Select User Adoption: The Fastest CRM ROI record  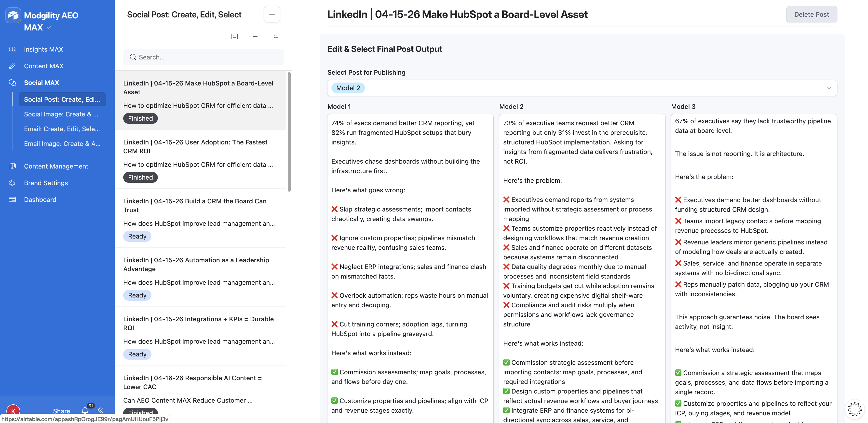pyautogui.click(x=201, y=159)
